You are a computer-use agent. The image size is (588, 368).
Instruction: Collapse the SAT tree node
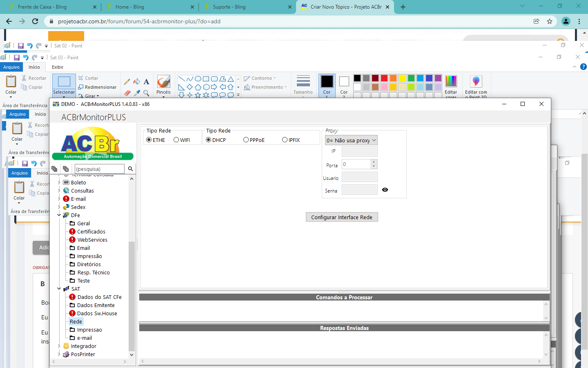click(x=59, y=289)
